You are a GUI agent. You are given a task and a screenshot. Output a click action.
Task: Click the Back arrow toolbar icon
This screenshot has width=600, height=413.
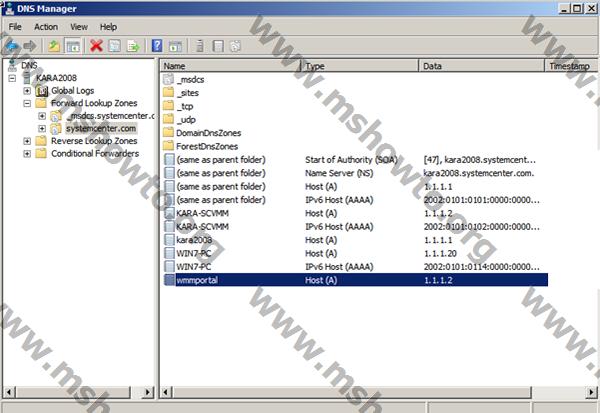[11, 46]
